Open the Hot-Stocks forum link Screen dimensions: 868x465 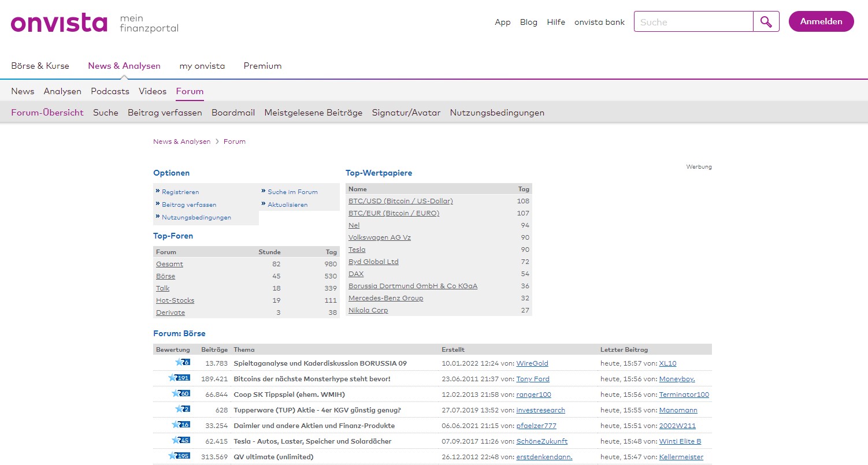point(175,300)
